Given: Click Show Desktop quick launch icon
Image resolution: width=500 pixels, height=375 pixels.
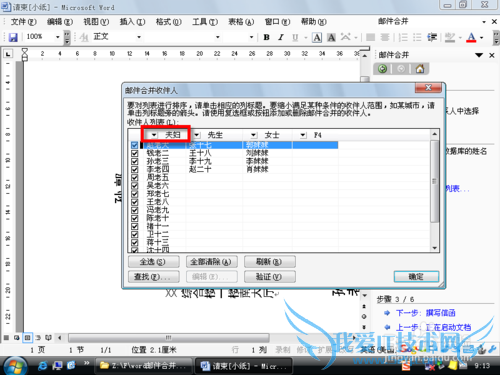Looking at the screenshot, I should click(57, 366).
